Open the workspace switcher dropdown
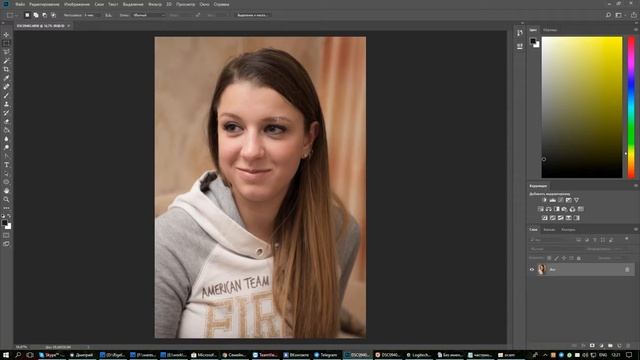This screenshot has width=640, height=360. tap(620, 15)
